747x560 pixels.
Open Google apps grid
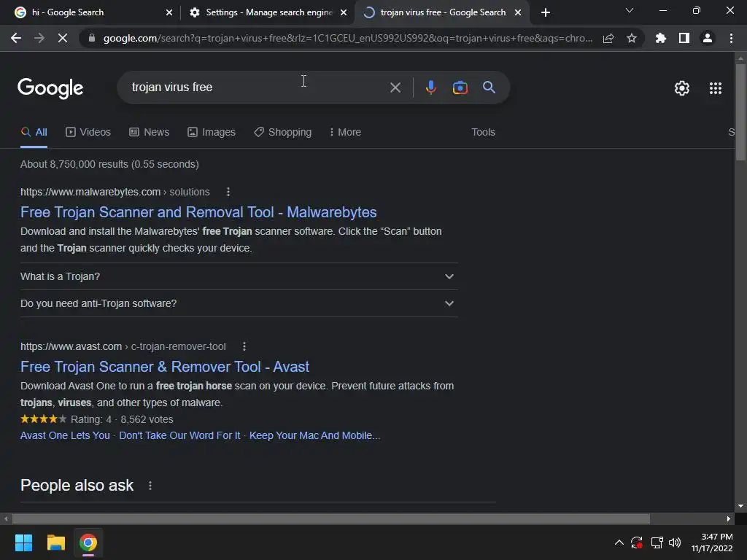(x=716, y=88)
